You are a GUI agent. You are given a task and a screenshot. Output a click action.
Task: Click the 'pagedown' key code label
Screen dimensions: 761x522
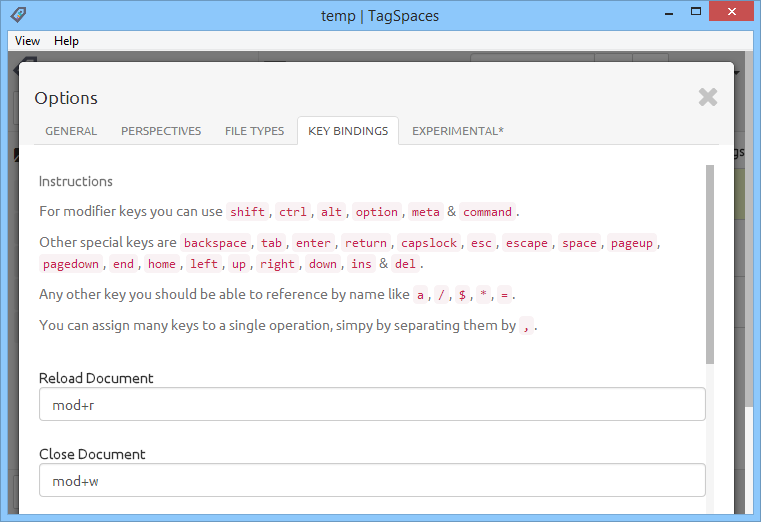coord(71,264)
